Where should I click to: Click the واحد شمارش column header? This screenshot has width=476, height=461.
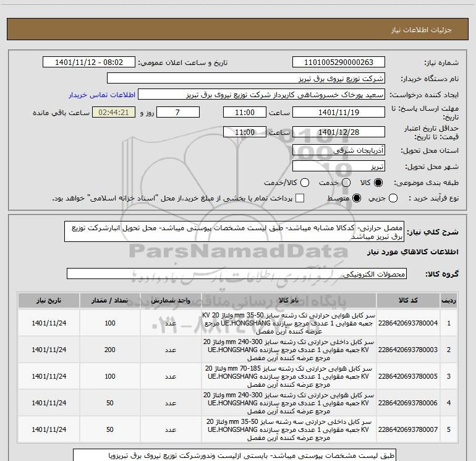171,301
